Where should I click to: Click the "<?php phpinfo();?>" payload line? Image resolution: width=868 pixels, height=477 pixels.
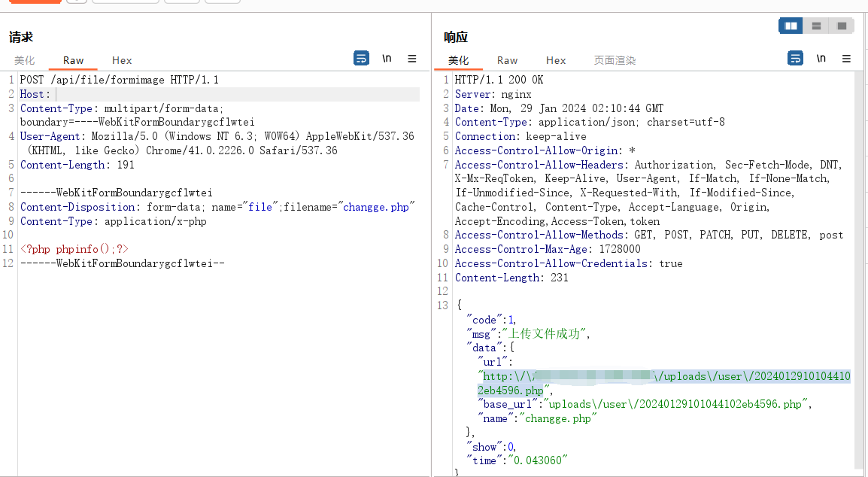[74, 249]
